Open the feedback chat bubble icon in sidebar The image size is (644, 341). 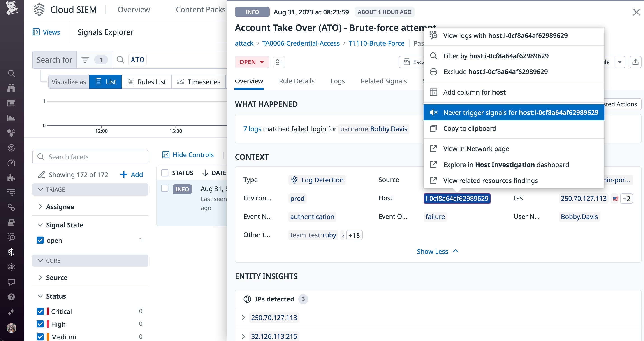(12, 282)
